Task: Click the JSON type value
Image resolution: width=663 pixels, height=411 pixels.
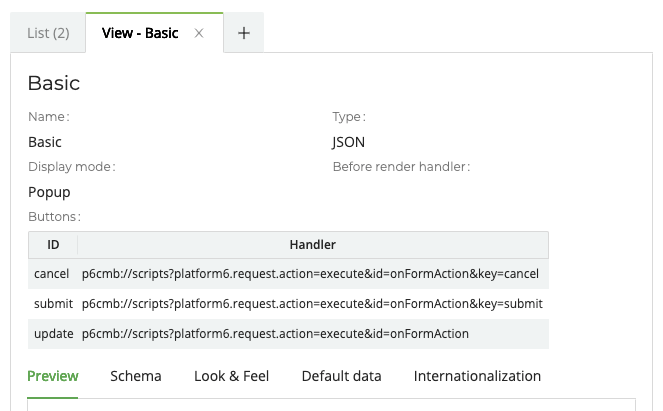Action: pyautogui.click(x=349, y=142)
